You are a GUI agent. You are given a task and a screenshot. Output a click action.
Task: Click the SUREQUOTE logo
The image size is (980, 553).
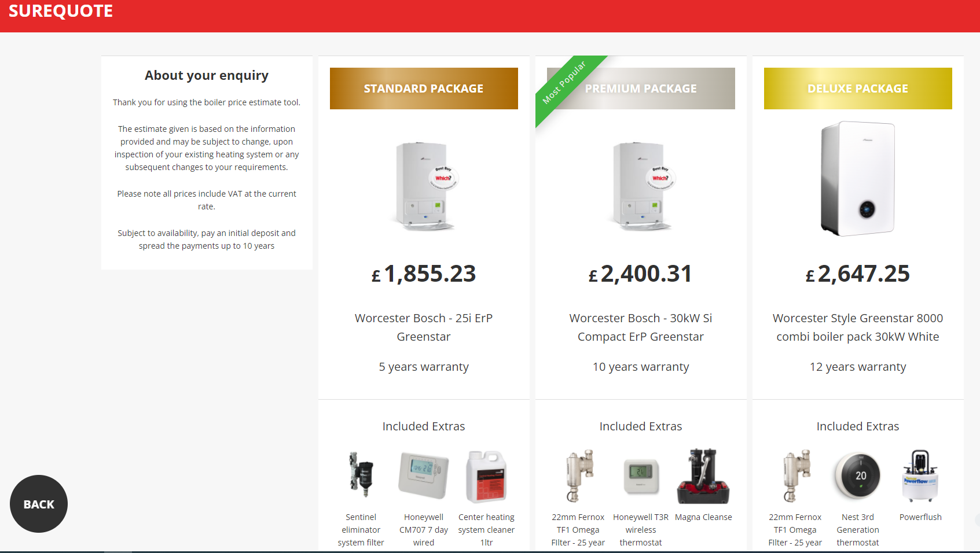[x=60, y=10]
